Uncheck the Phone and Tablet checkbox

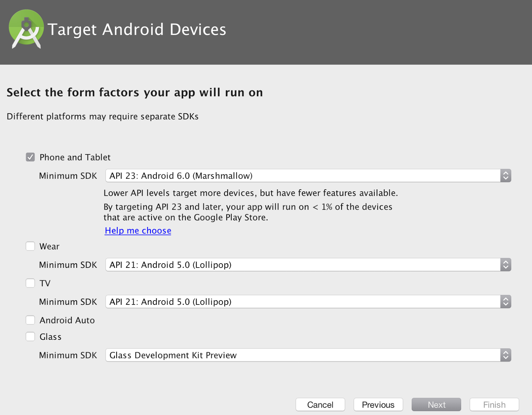pos(30,157)
